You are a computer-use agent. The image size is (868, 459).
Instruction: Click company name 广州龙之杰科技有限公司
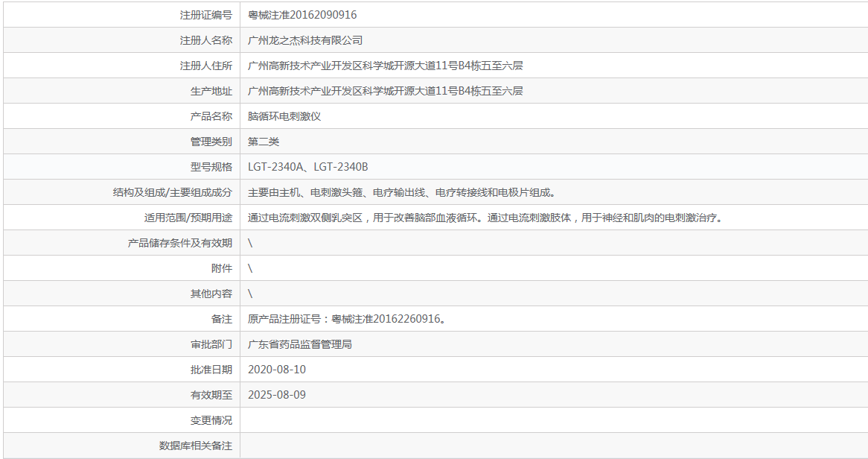pyautogui.click(x=305, y=40)
